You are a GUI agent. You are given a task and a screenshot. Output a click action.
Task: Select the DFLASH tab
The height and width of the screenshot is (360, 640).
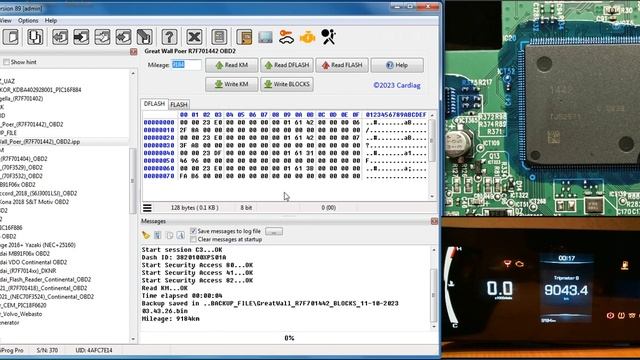154,104
